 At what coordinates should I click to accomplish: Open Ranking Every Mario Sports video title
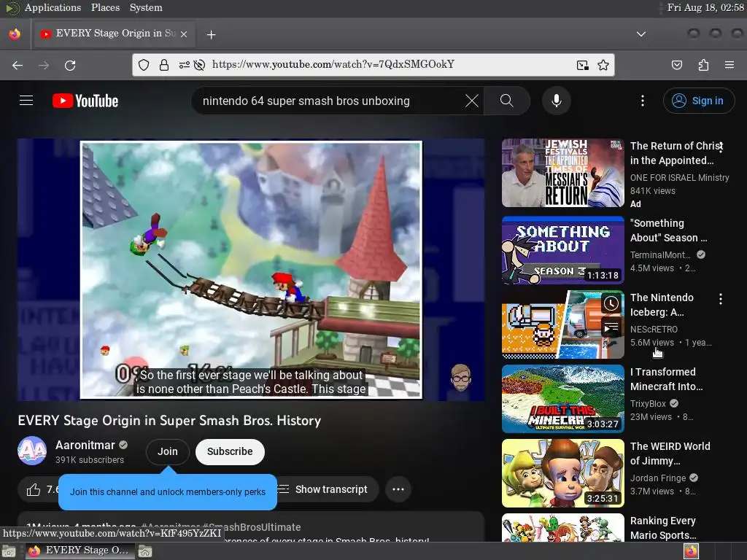[662, 528]
